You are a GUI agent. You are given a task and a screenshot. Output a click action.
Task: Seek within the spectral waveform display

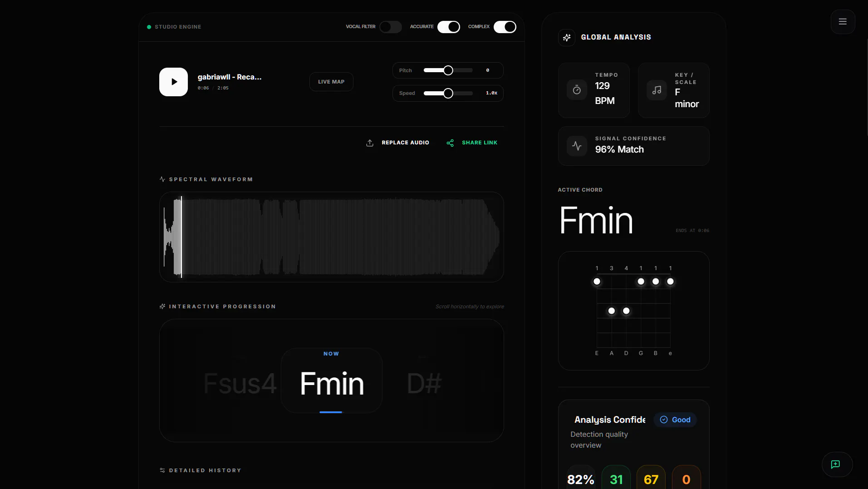pyautogui.click(x=332, y=237)
